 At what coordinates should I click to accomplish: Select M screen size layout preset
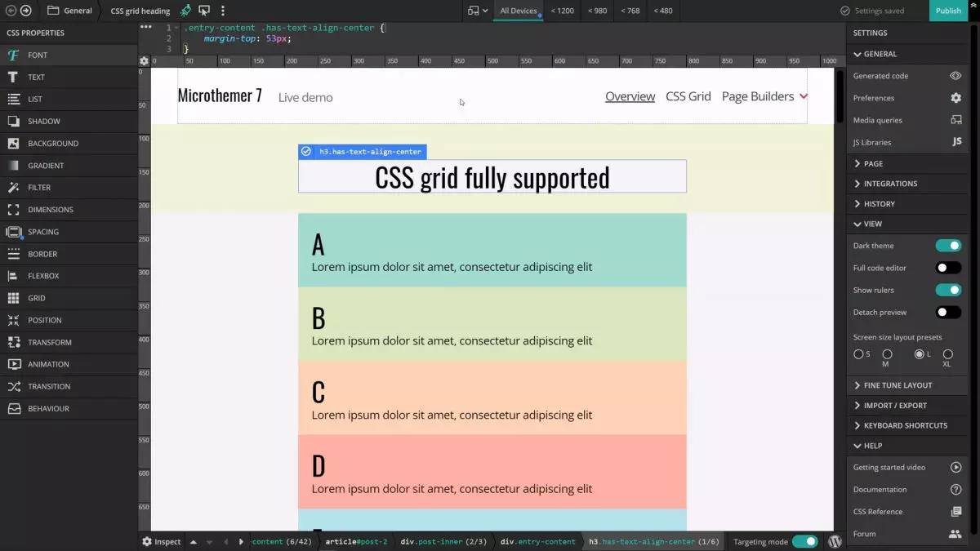887,354
